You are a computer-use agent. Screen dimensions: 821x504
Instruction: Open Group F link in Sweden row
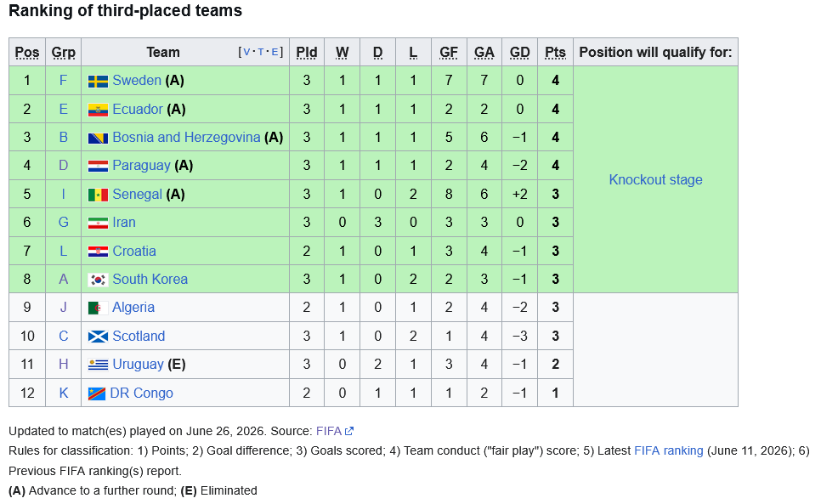[64, 81]
